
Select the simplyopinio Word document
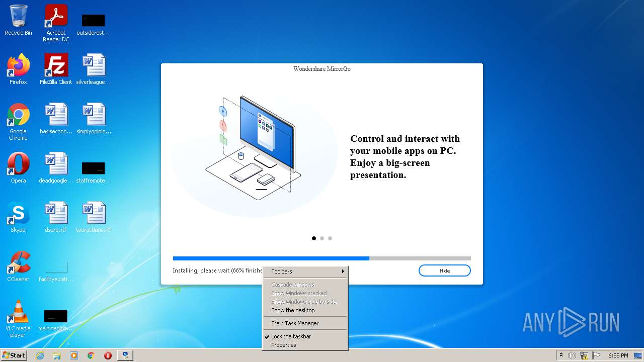point(94,119)
